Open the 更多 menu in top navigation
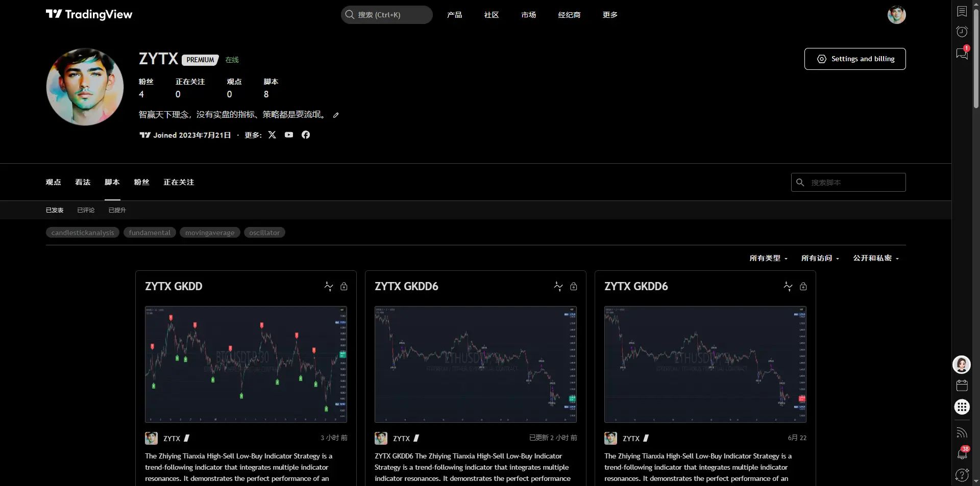Viewport: 980px width, 486px height. 610,15
